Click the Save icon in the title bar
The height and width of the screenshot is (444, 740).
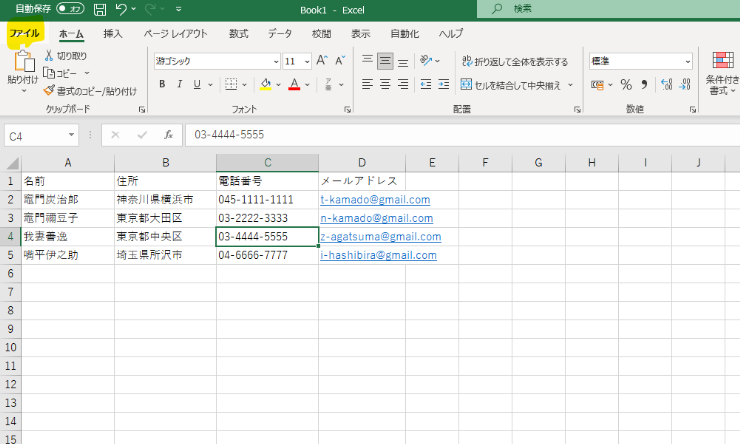click(x=99, y=9)
